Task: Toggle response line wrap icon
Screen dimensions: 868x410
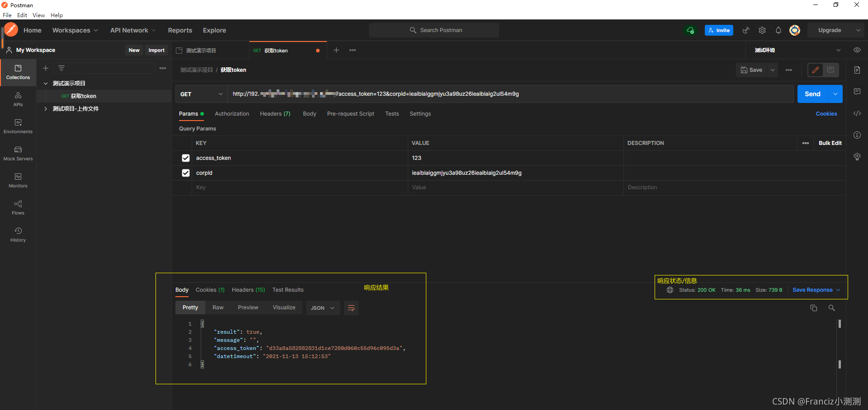Action: (x=351, y=308)
